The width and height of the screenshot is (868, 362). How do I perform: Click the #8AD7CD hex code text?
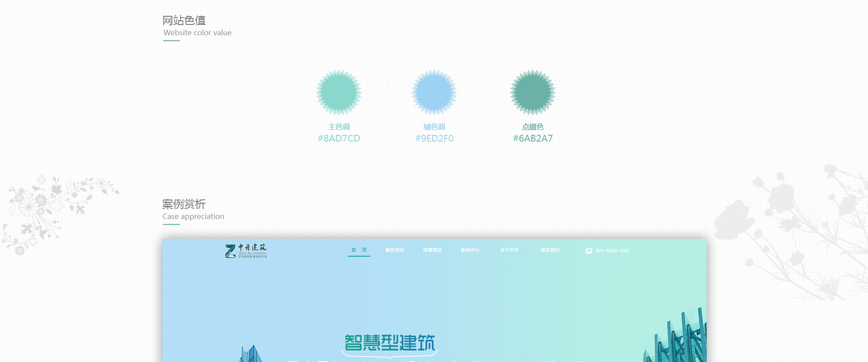339,138
